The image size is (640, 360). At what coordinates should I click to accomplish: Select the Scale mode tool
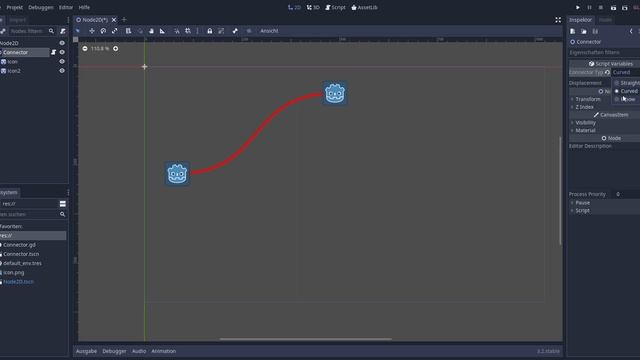(x=114, y=31)
